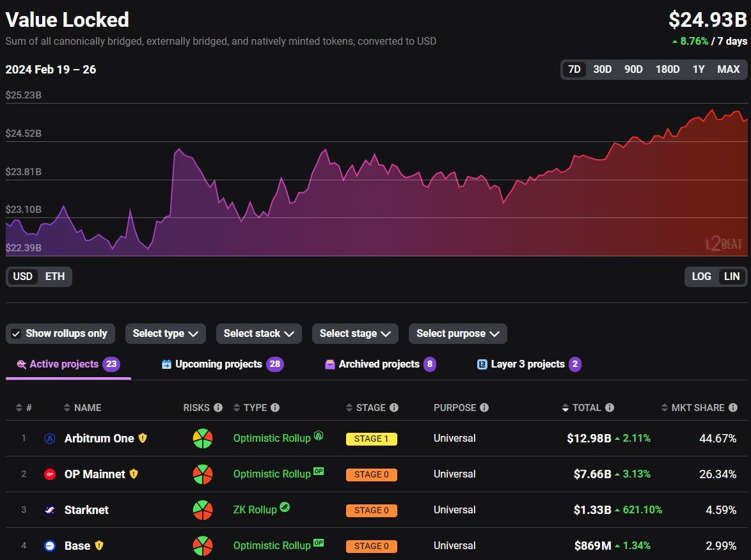Toggle the Show rollups only checkbox
The width and height of the screenshot is (751, 560).
17,334
